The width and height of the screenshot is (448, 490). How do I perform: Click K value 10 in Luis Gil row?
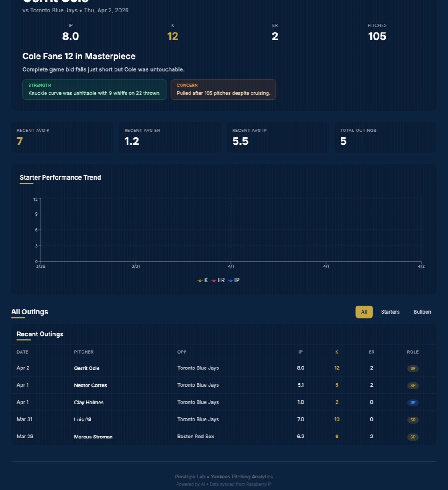337,419
